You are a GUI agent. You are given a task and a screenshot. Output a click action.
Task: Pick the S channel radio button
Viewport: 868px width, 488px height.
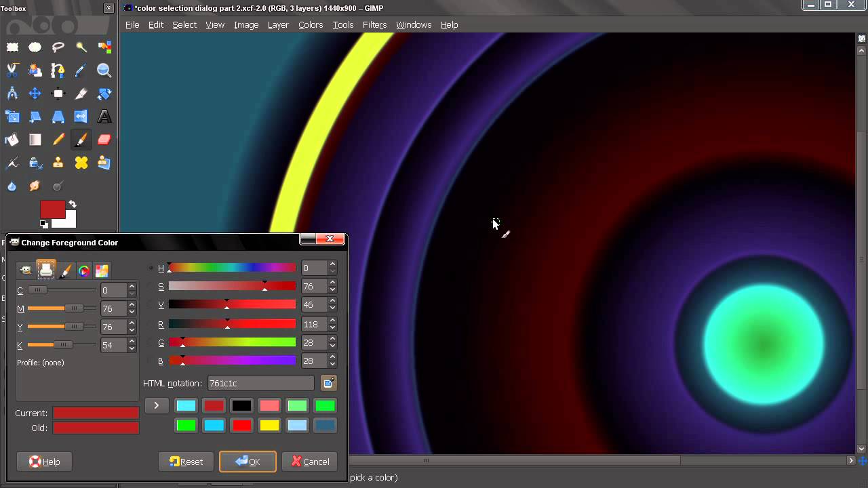pyautogui.click(x=151, y=287)
